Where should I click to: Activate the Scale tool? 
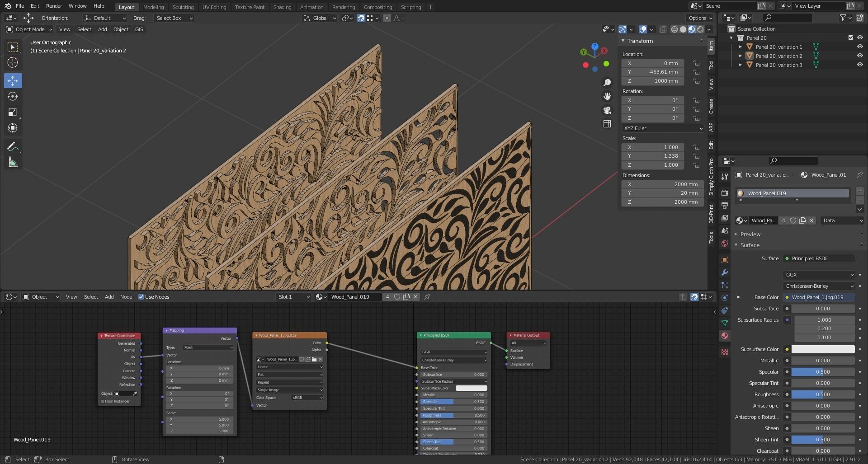(13, 112)
